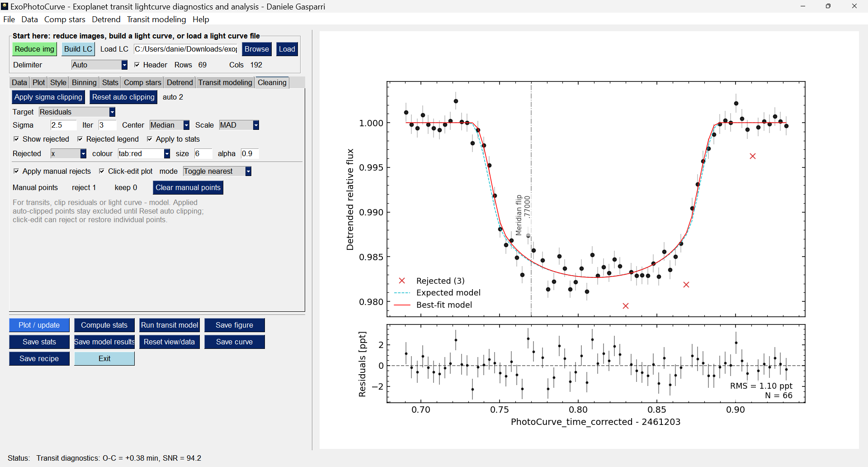This screenshot has height=467, width=868.
Task: Click Reset view/data button
Action: pos(170,342)
